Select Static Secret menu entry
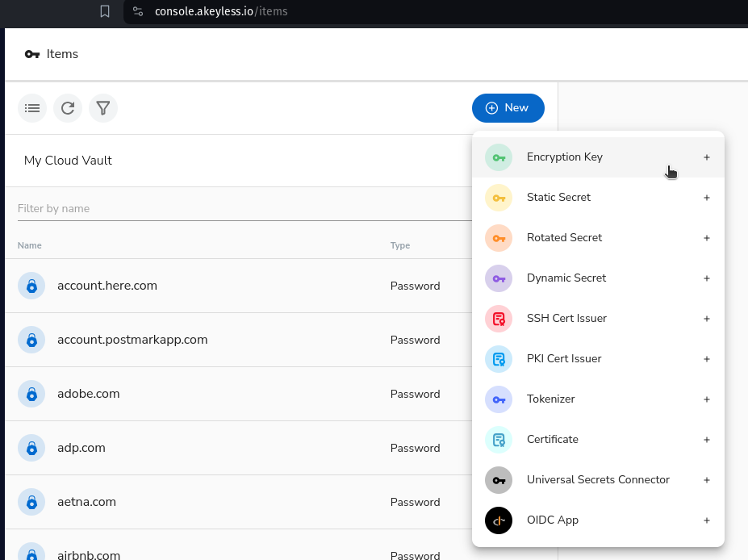Viewport: 748px width, 560px height. pyautogui.click(x=598, y=198)
